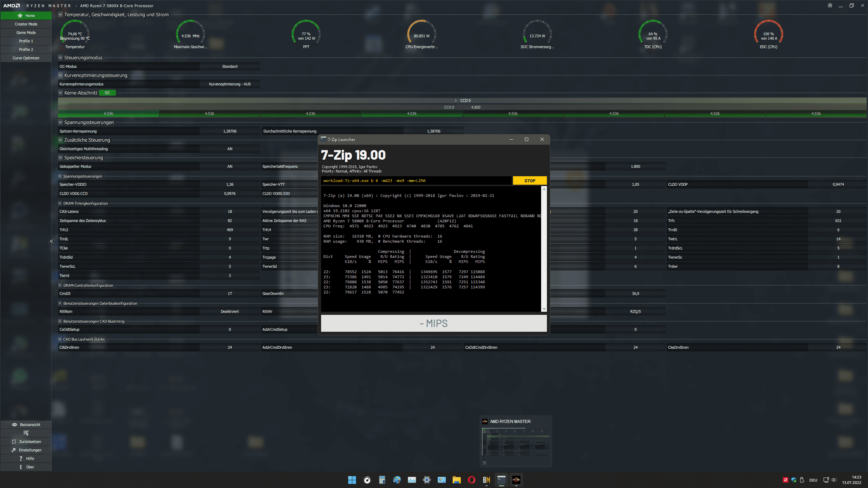This screenshot has height=488, width=868.
Task: Switch to Game Mode profile
Action: pyautogui.click(x=26, y=33)
